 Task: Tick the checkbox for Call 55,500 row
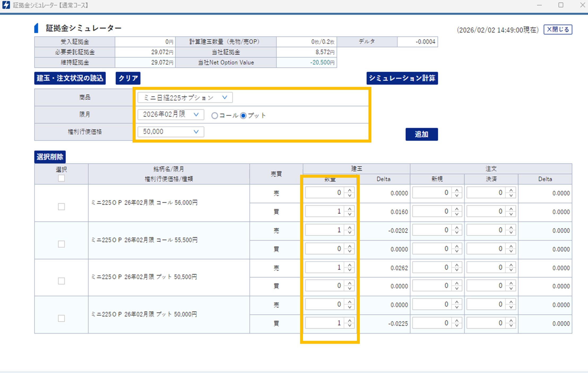61,244
